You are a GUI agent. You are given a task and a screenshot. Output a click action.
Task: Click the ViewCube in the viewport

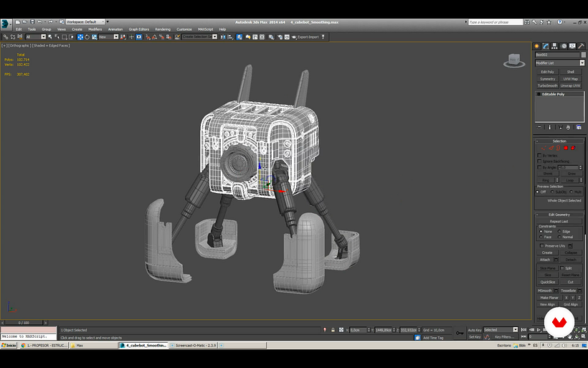(x=513, y=60)
